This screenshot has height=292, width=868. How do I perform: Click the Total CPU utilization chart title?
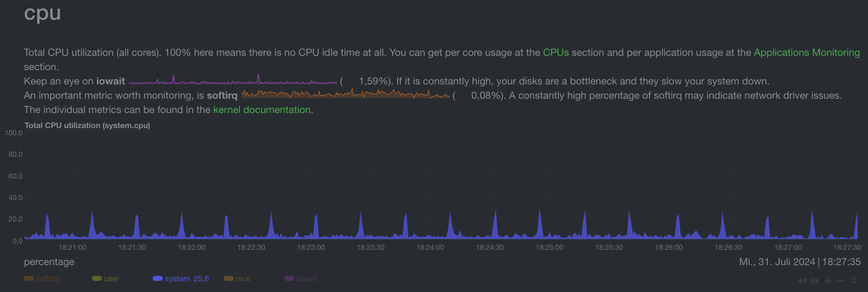[87, 126]
